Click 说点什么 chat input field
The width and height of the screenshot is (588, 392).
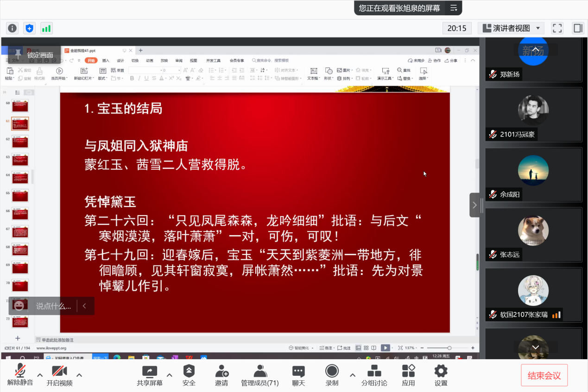click(x=53, y=306)
